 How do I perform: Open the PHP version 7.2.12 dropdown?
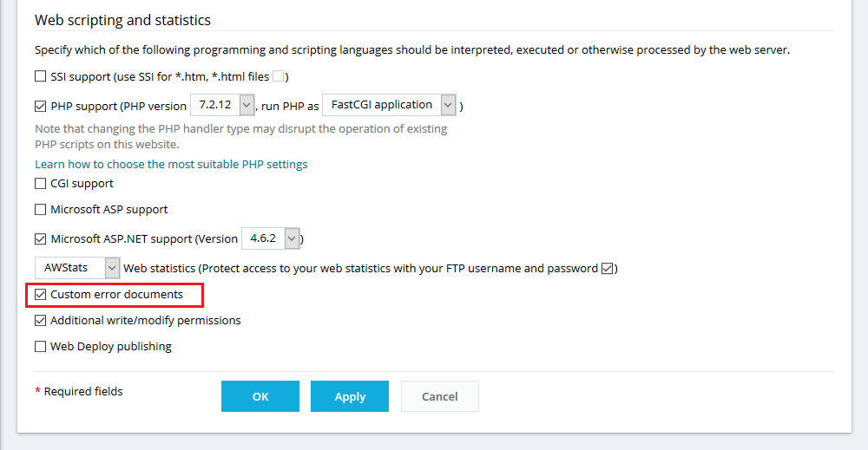tap(222, 105)
